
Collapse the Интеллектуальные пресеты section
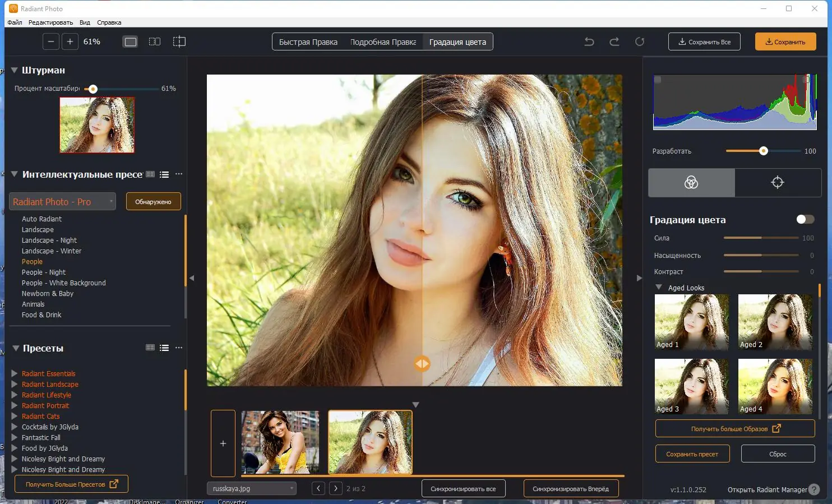tap(15, 174)
